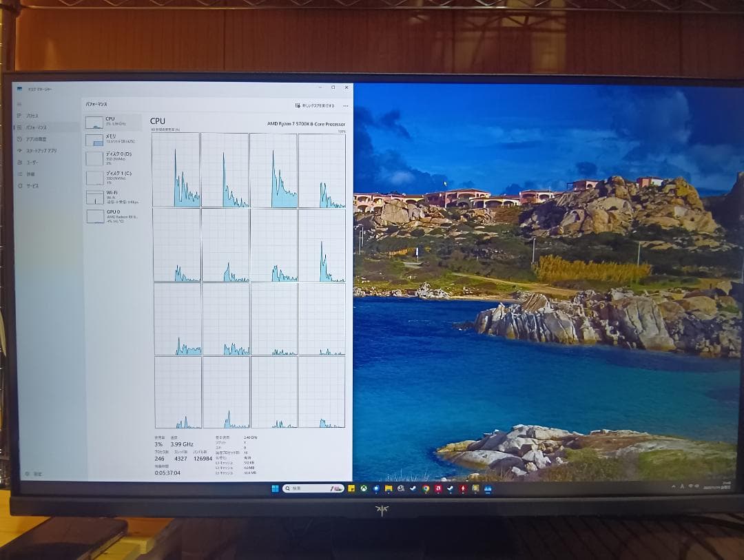Viewport: 744px width, 560px height.
Task: Open the Xbox app from the taskbar
Action: click(x=364, y=489)
